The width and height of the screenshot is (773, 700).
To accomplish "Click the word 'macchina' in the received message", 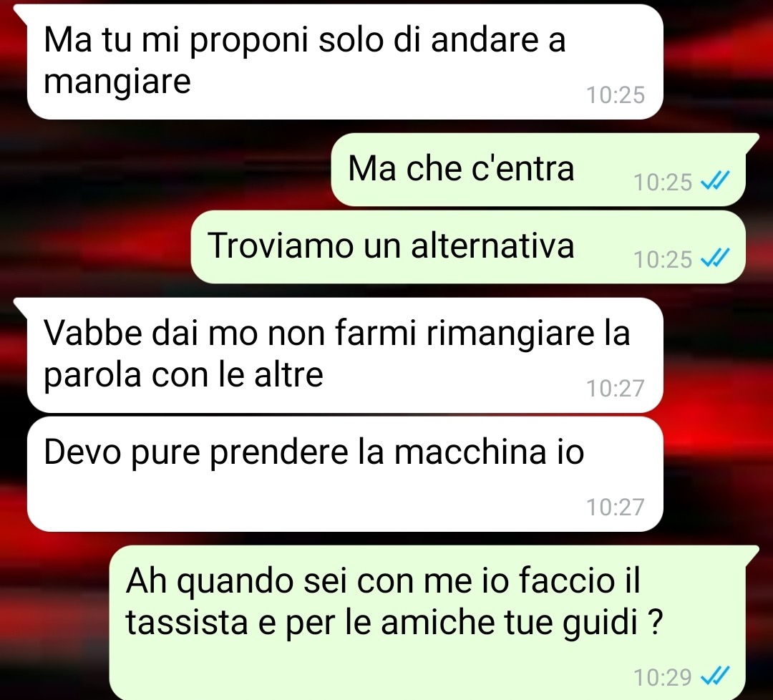I will coord(470,452).
